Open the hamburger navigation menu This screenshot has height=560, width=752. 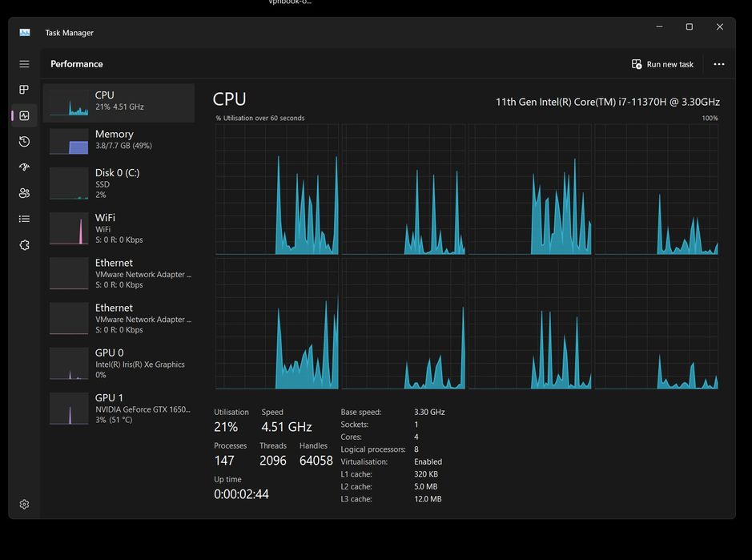[x=24, y=64]
